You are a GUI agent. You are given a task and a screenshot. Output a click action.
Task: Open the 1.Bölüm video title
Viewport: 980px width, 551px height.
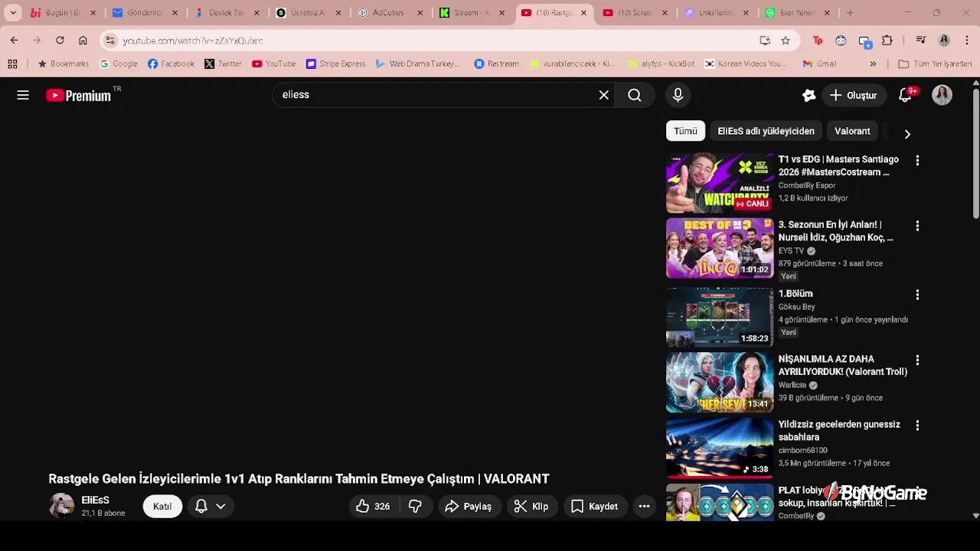pyautogui.click(x=795, y=294)
